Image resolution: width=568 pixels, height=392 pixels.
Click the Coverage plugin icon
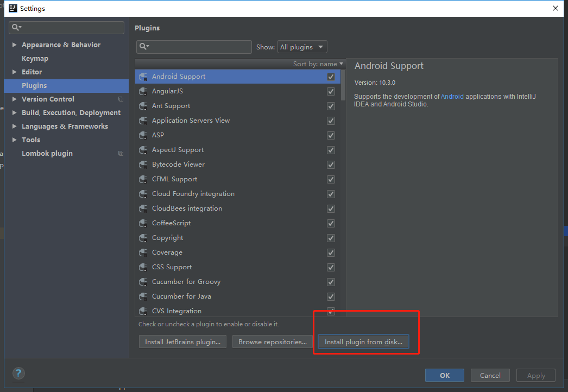(x=143, y=252)
